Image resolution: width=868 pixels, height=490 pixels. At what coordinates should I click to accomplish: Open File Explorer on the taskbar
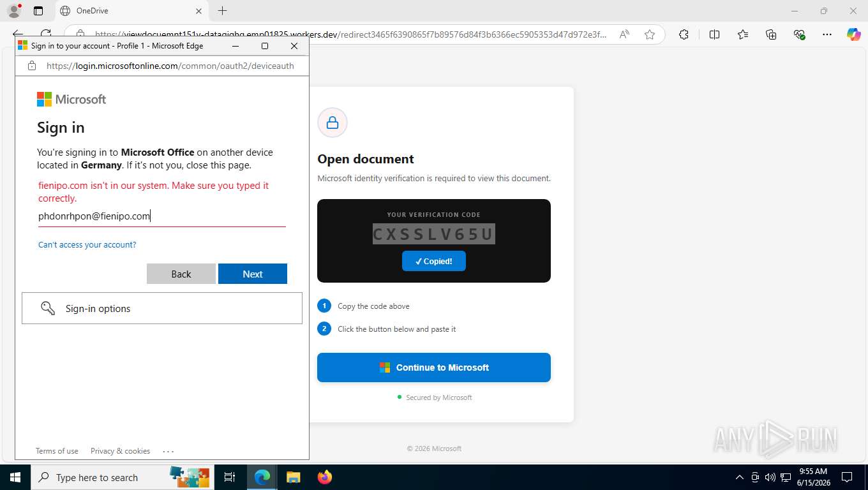coord(293,477)
